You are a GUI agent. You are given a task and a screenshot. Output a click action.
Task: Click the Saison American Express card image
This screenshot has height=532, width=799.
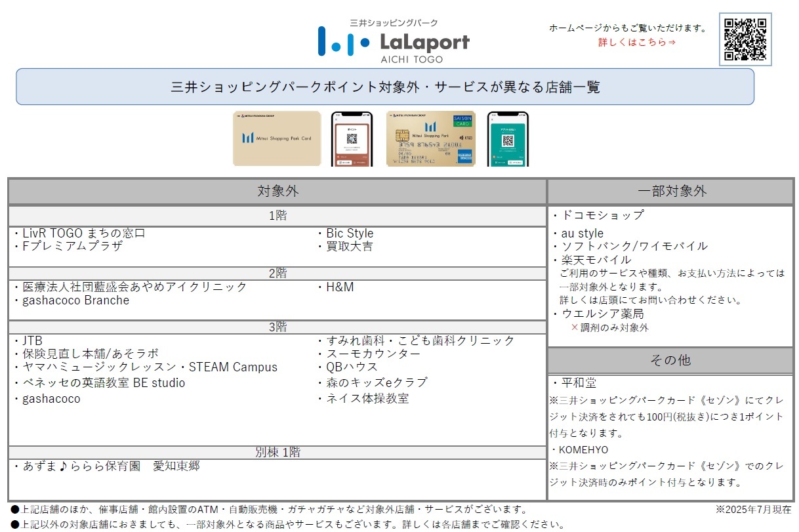430,138
